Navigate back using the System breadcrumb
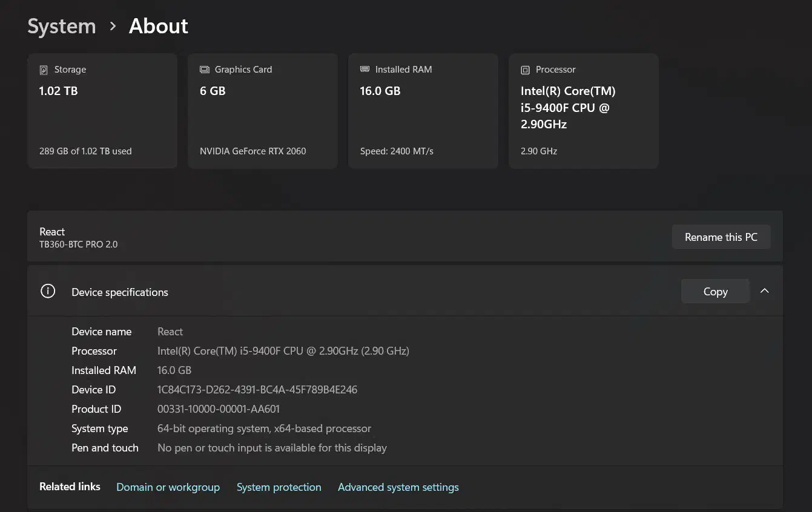Screen dimensions: 812x512 (x=61, y=26)
